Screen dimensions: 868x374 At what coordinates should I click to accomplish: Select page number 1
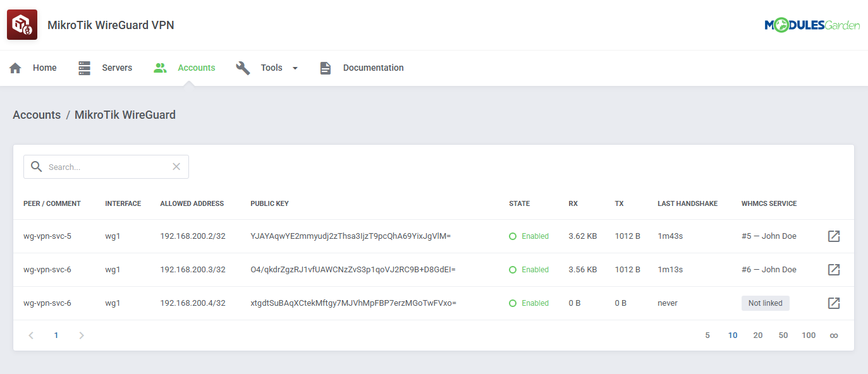pos(56,335)
